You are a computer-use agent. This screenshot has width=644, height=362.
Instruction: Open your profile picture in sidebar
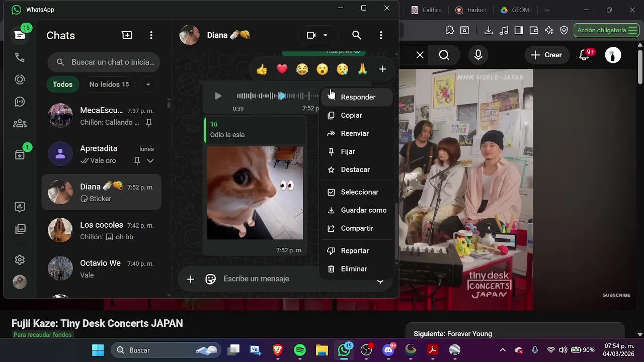click(x=20, y=282)
